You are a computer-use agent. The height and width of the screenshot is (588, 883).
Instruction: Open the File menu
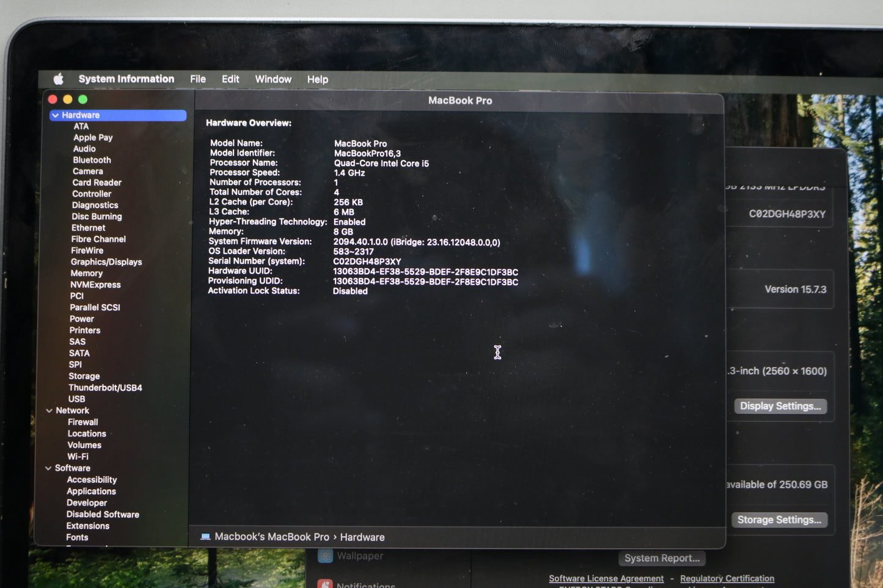198,79
